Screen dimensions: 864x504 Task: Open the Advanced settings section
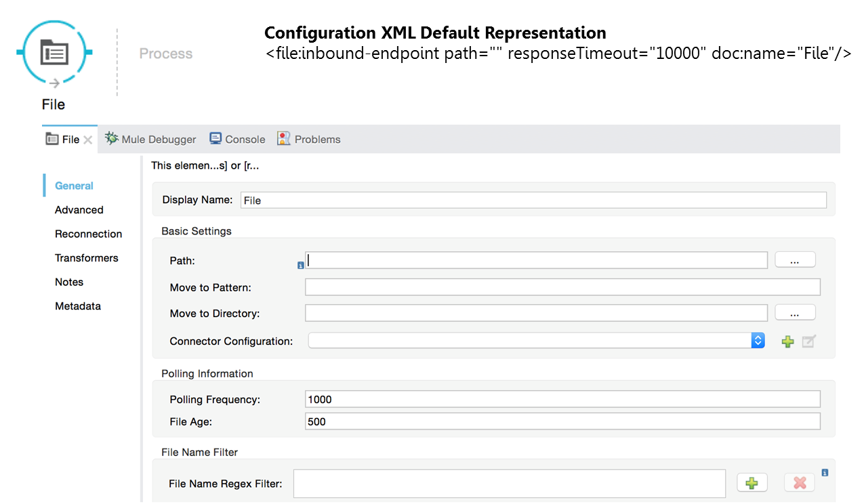tap(79, 210)
